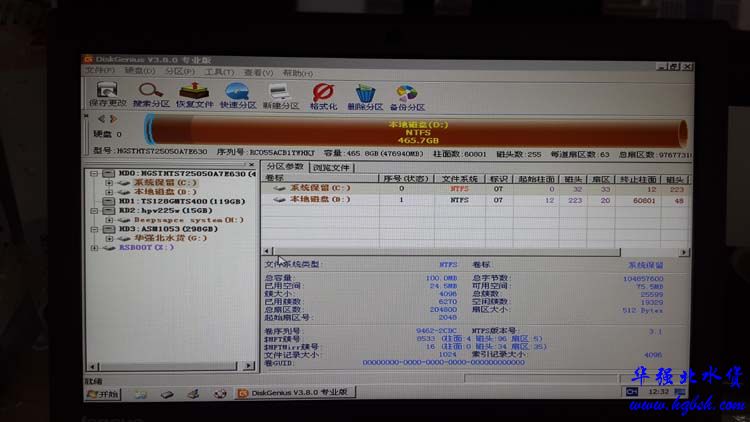Viewport: 750px width, 422px height.
Task: Open the 搜索分区 search partition tool
Action: coord(151,95)
